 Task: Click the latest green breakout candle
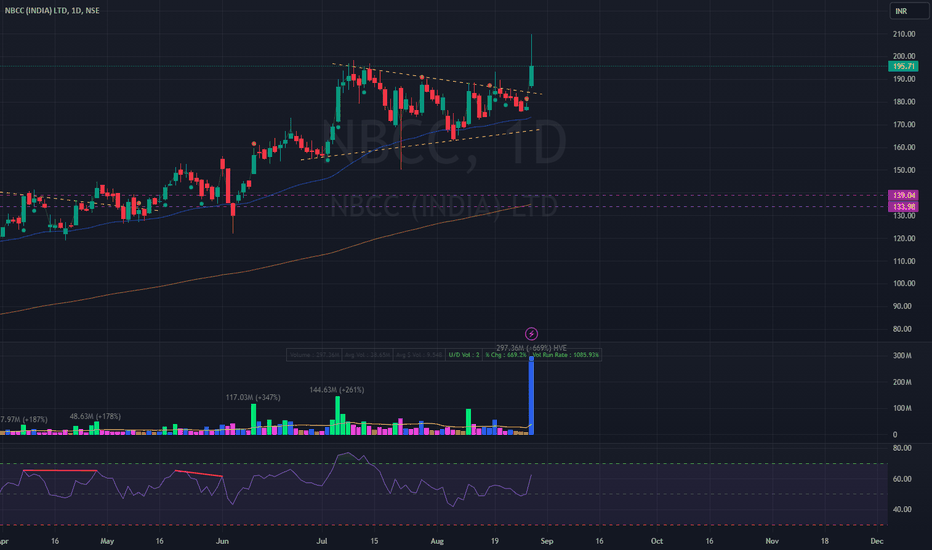point(531,76)
